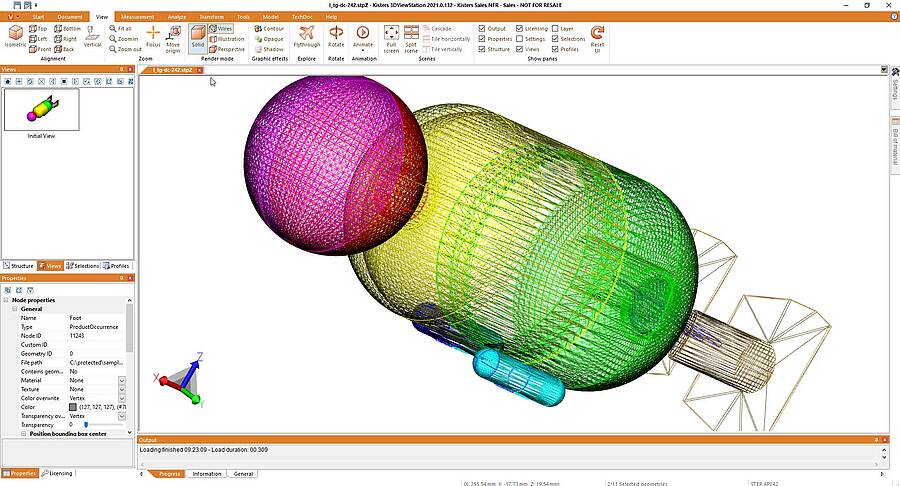Switch to Full screen mode
Screen dimensions: 900x486
391,39
